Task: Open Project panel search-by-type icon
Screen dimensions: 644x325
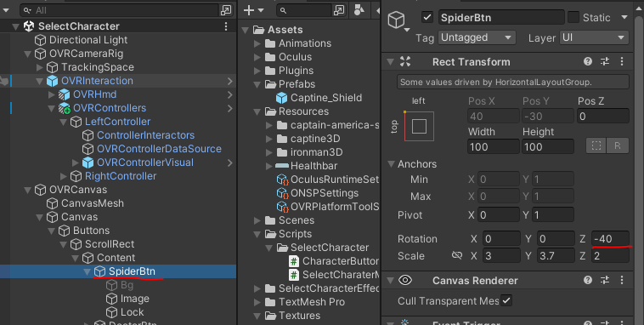Action: tap(339, 10)
